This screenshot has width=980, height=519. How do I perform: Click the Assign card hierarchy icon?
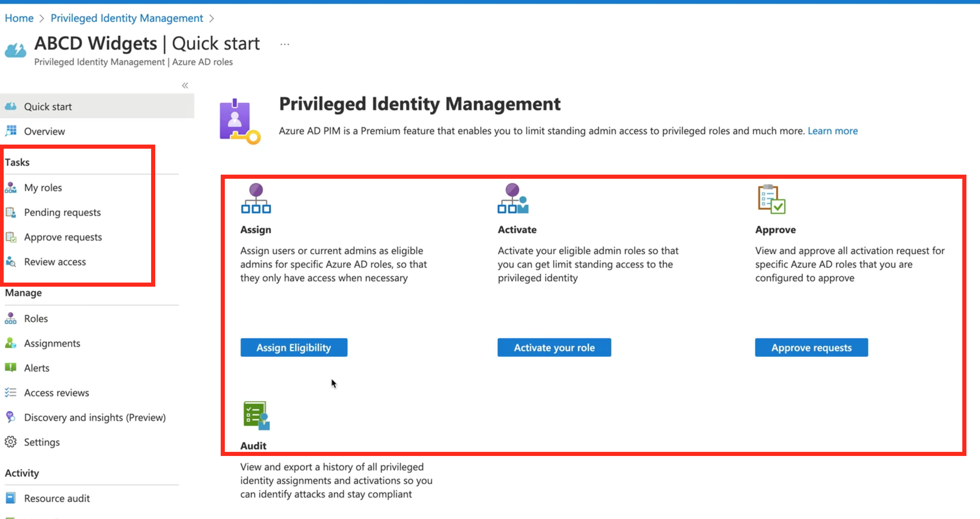click(256, 198)
